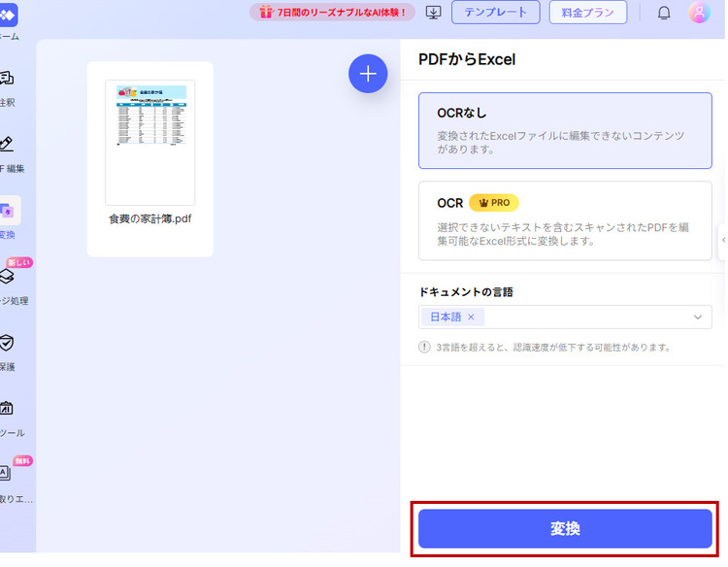The image size is (728, 567).
Task: Click the PRO crown badge
Action: (494, 203)
